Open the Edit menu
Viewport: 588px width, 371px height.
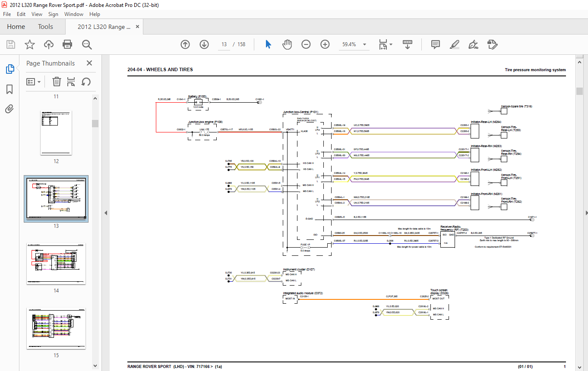21,14
